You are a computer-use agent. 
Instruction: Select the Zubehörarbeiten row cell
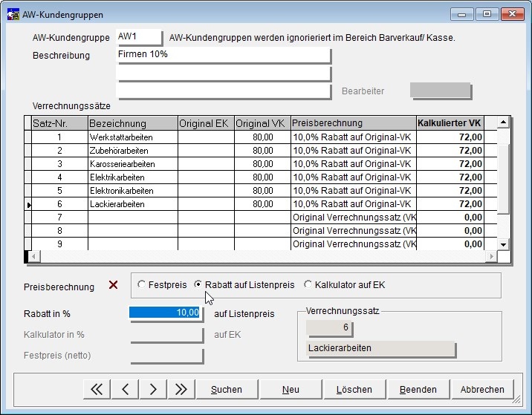[x=133, y=151]
